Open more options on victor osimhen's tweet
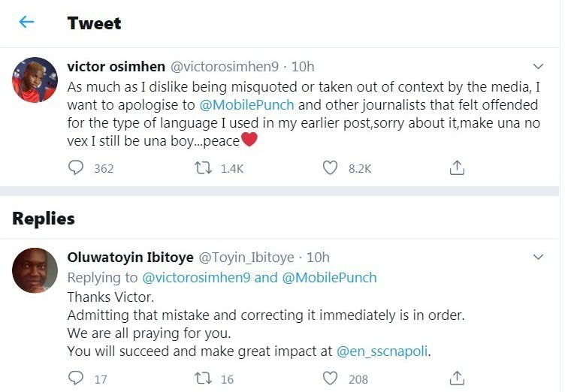 coord(538,65)
